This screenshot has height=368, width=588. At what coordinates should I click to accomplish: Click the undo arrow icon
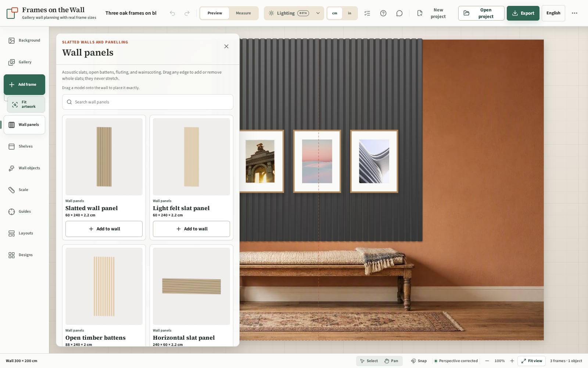click(x=172, y=13)
